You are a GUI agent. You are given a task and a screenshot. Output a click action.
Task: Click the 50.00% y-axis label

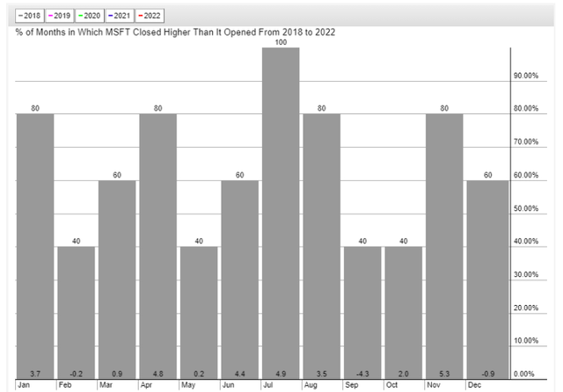pos(526,208)
